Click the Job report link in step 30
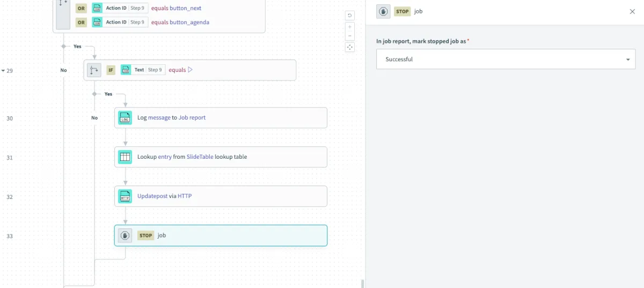The width and height of the screenshot is (644, 288). [x=192, y=117]
